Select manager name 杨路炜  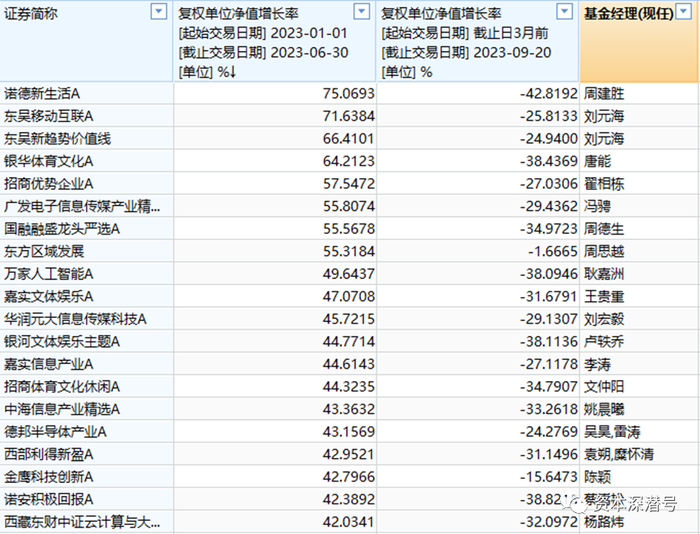pyautogui.click(x=604, y=522)
